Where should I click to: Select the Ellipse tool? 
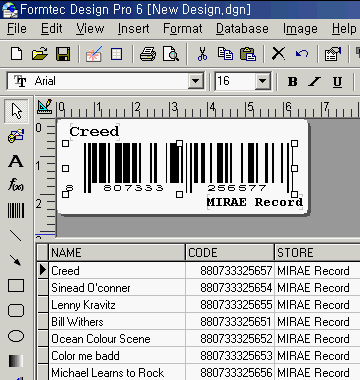click(x=16, y=336)
